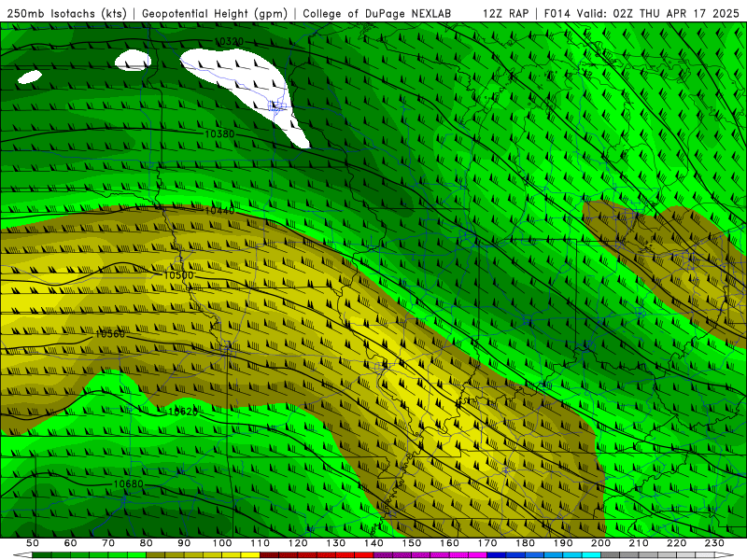Select the "Geopotential Height (gpm)" header label
The width and height of the screenshot is (747, 560).
215,14
